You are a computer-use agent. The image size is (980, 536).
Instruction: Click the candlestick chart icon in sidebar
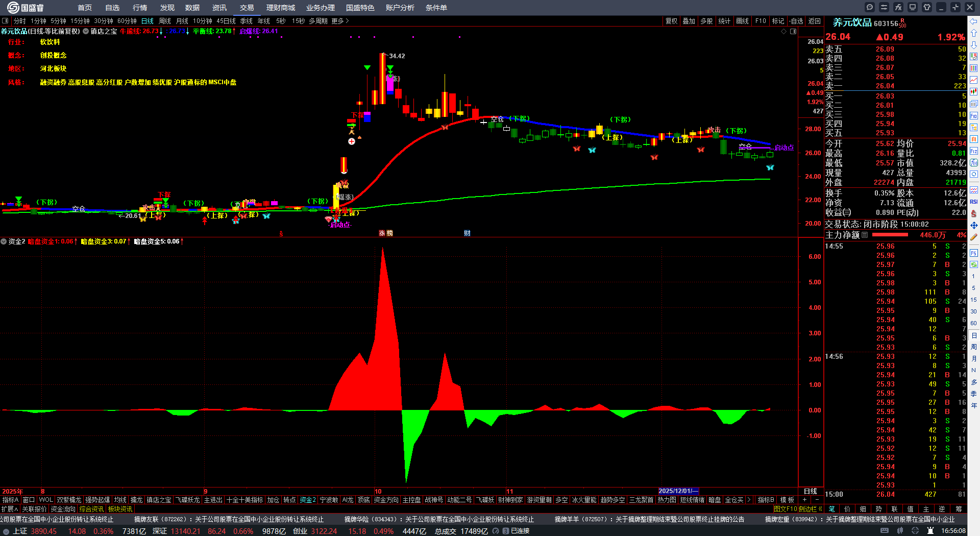(974, 92)
